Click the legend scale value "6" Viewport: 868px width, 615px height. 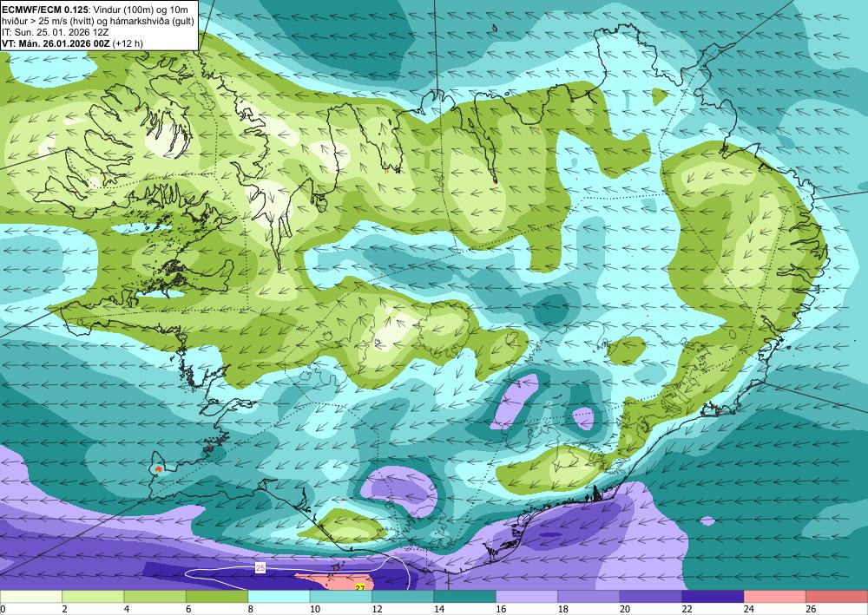pyautogui.click(x=188, y=610)
